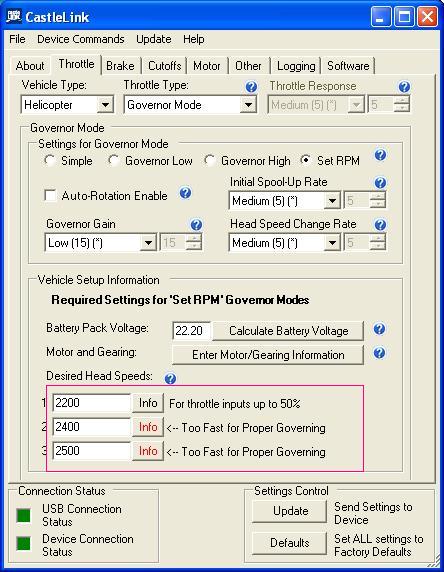Open Auto-Rotation Enable help icon

pos(185,193)
